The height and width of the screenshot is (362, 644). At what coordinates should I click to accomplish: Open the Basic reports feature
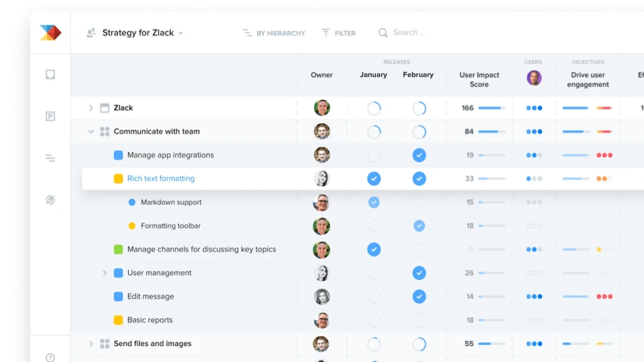(x=150, y=320)
